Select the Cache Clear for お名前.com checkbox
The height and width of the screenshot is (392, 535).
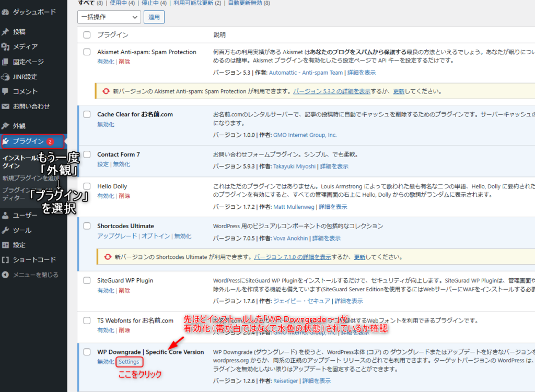87,114
